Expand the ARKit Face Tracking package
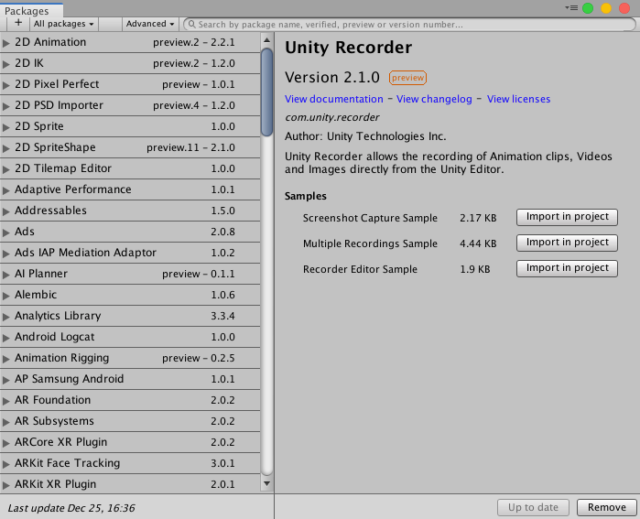Image resolution: width=640 pixels, height=519 pixels. pos(6,464)
